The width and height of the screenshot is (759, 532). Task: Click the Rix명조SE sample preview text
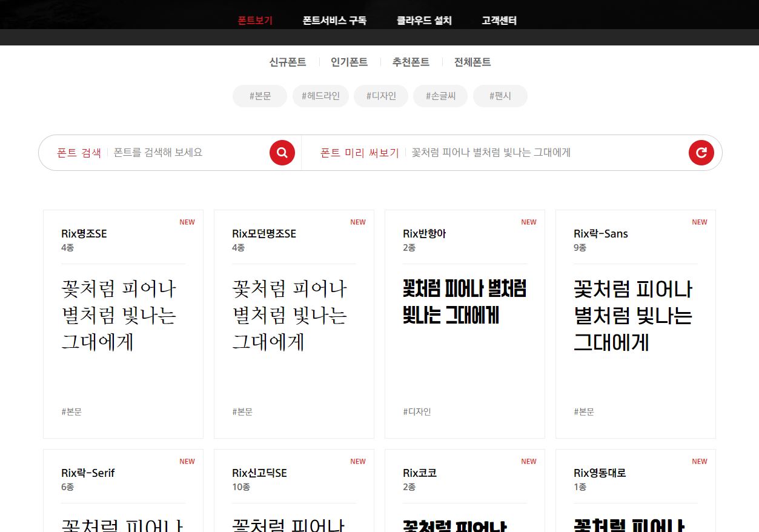tap(119, 316)
